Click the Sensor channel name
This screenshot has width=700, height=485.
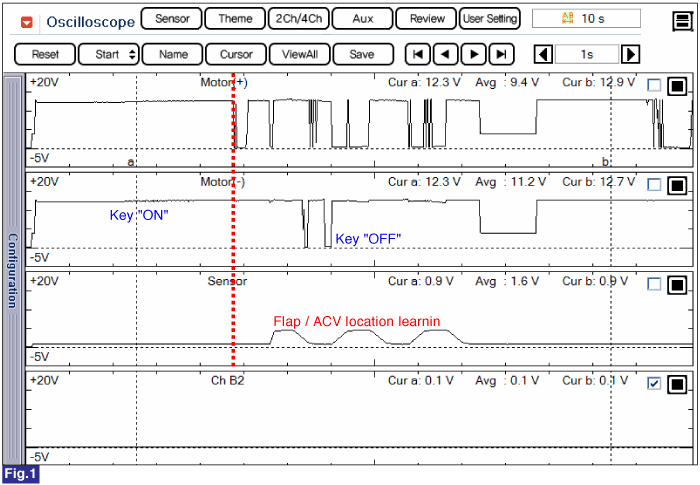(x=227, y=281)
